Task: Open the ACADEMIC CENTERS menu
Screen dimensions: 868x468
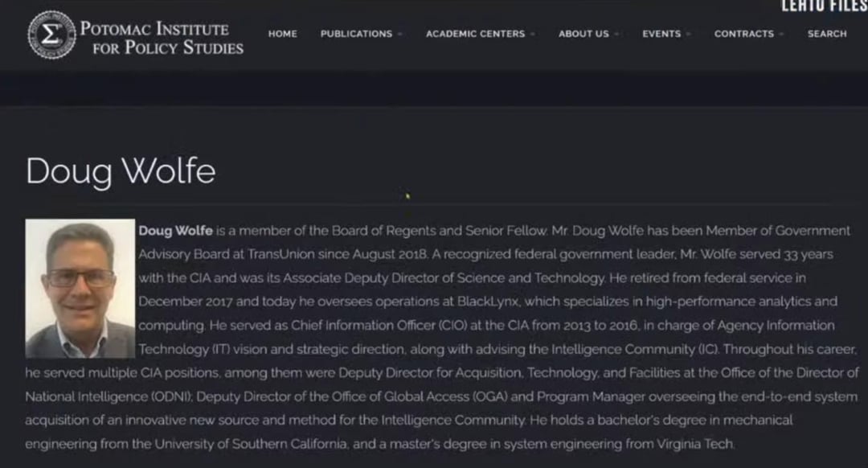Action: point(475,34)
